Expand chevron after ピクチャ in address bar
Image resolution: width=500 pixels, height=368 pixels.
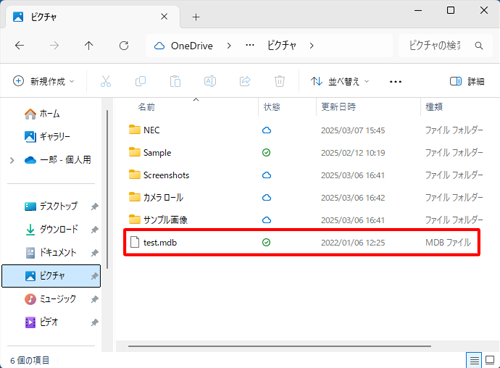pos(311,46)
